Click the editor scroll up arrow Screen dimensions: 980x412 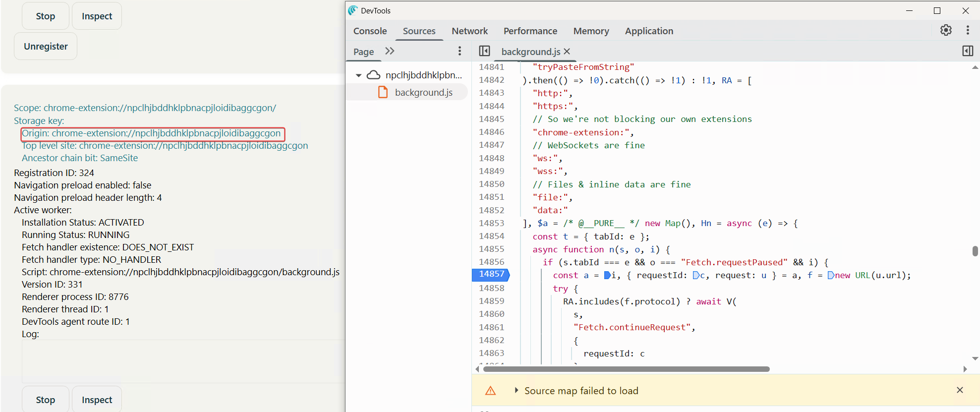point(975,67)
